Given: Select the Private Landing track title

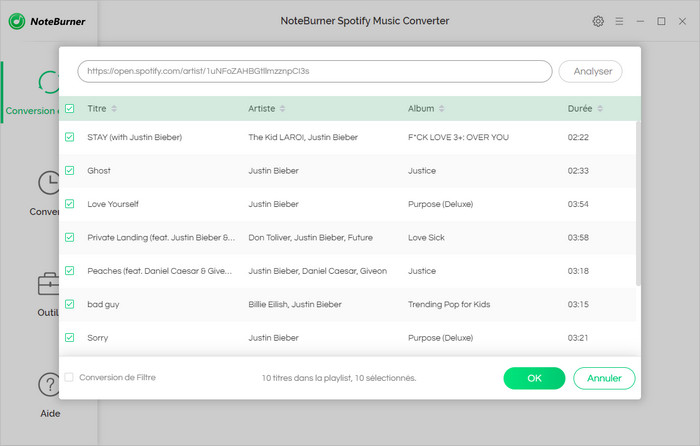Looking at the screenshot, I should click(161, 238).
